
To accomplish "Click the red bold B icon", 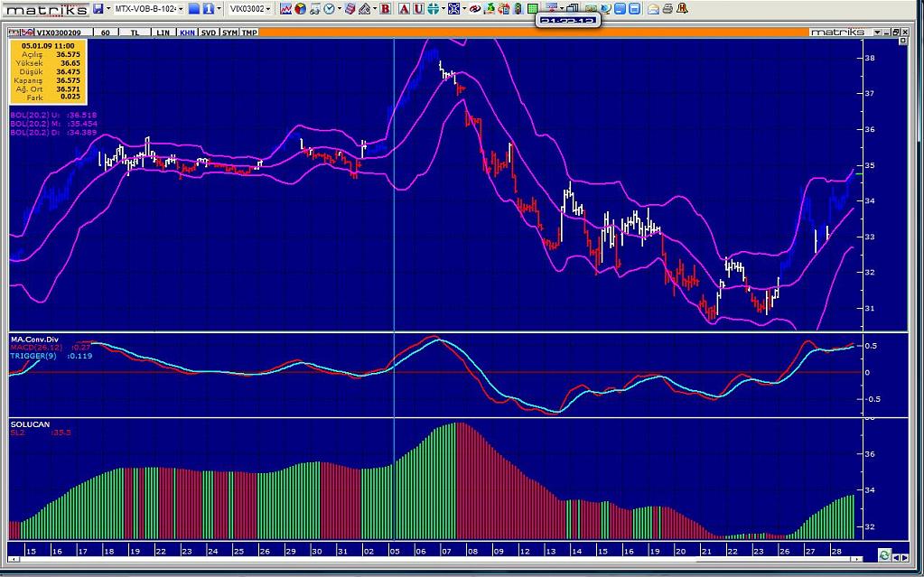I will [386, 9].
